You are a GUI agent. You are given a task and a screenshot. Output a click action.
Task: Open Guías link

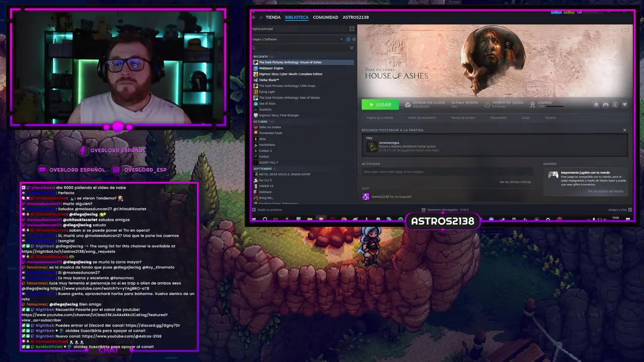(526, 118)
